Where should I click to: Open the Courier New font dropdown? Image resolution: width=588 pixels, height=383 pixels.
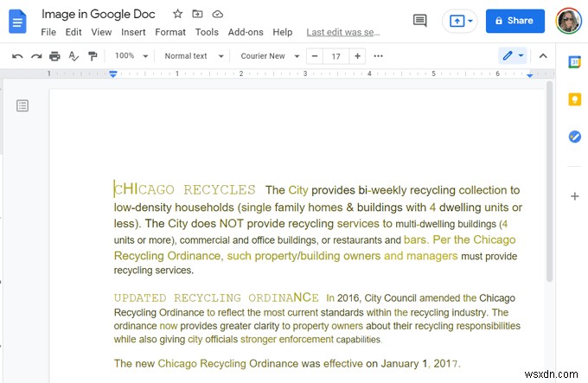tap(270, 56)
